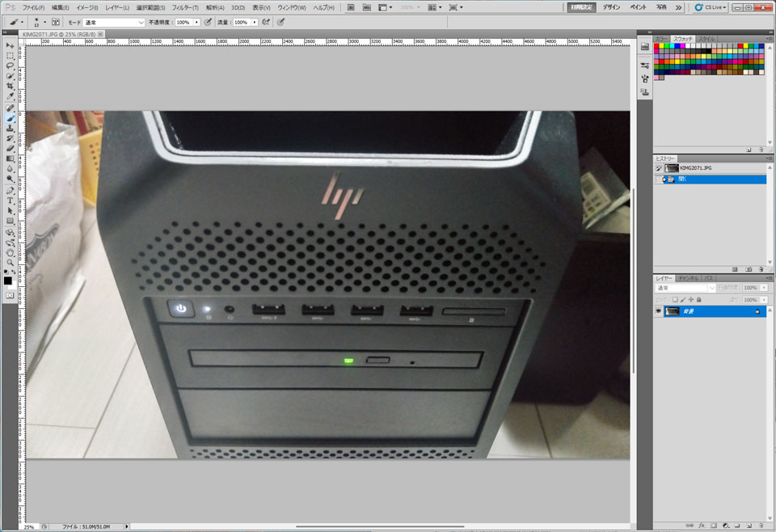This screenshot has width=776, height=532.
Task: Toggle tablet pressure controls size
Action: (x=281, y=22)
